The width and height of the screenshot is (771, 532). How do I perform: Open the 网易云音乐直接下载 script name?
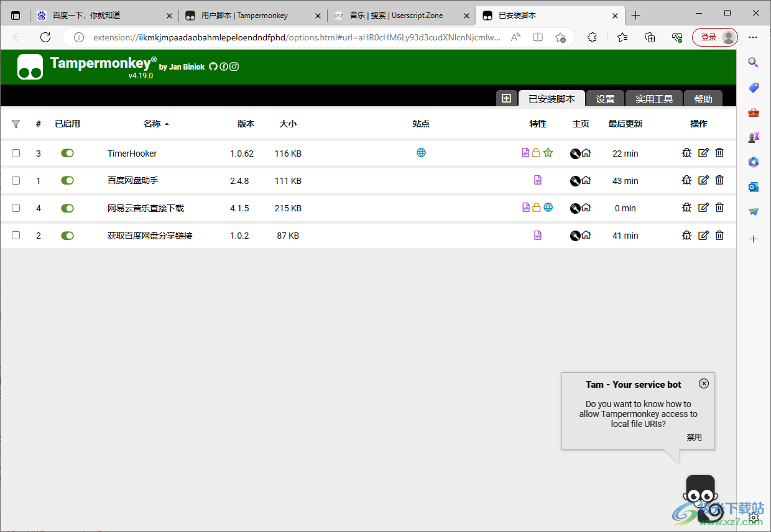[145, 208]
